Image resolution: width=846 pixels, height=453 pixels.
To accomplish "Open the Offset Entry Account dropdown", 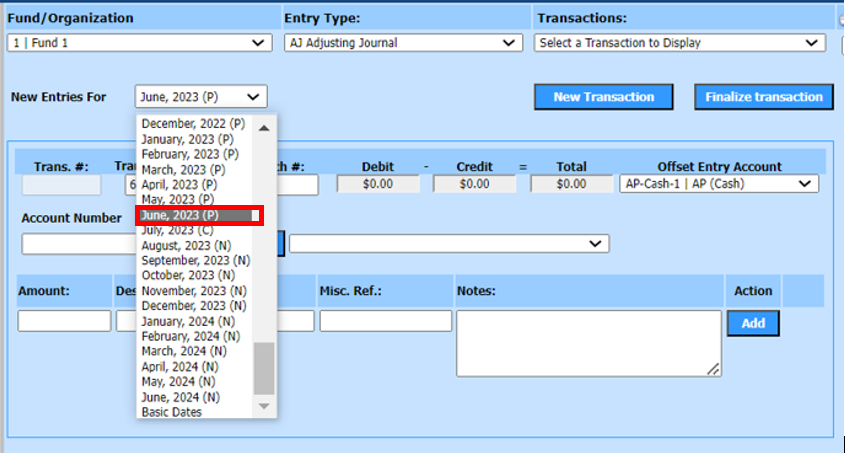I will tap(718, 184).
